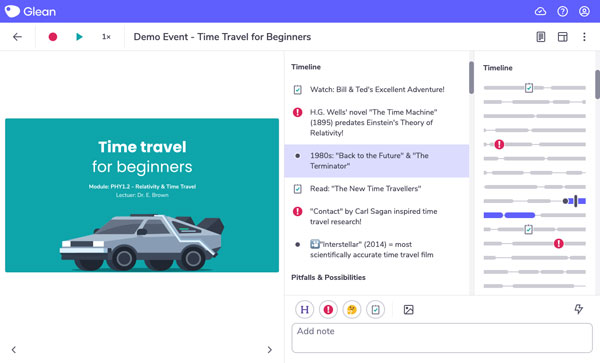600x363 pixels.
Task: Select the Heading label button
Action: pyautogui.click(x=305, y=309)
